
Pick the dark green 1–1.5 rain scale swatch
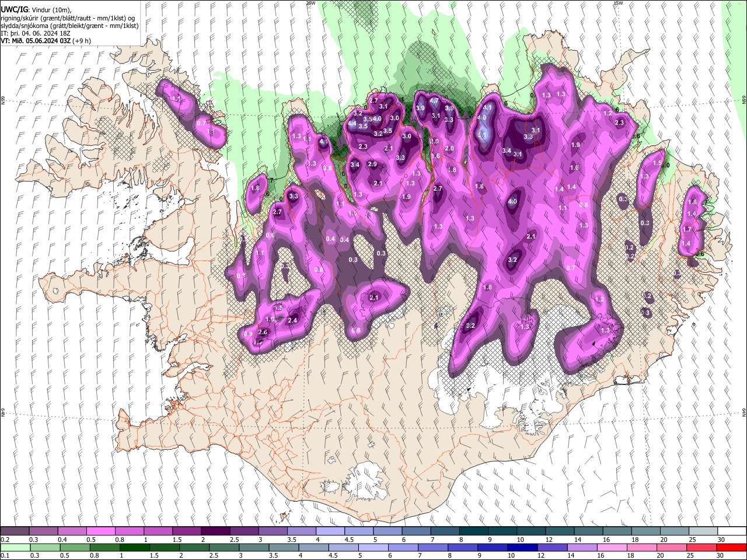[134, 547]
